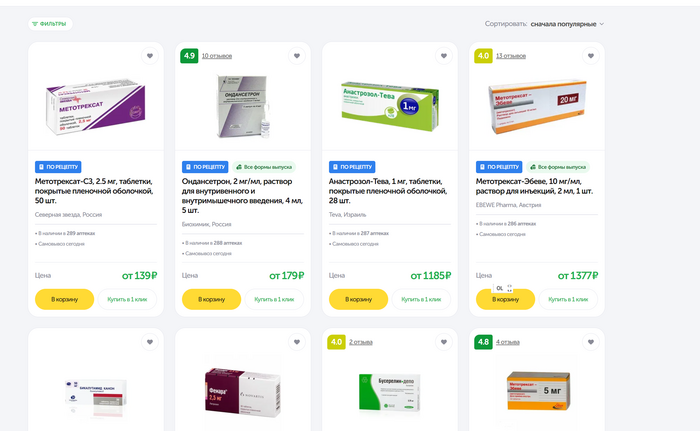The height and width of the screenshot is (431, 700).
Task: Open Ондансетрон product image
Action: (x=243, y=106)
